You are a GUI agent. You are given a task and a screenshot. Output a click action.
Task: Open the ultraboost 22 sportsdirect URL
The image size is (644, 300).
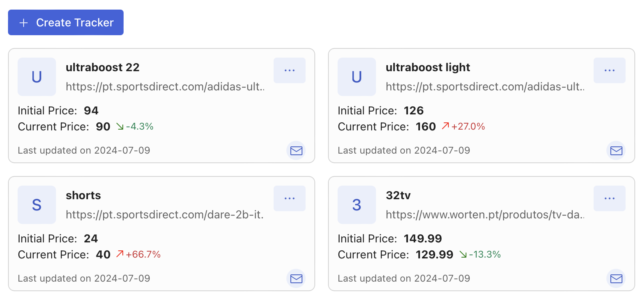(x=165, y=87)
